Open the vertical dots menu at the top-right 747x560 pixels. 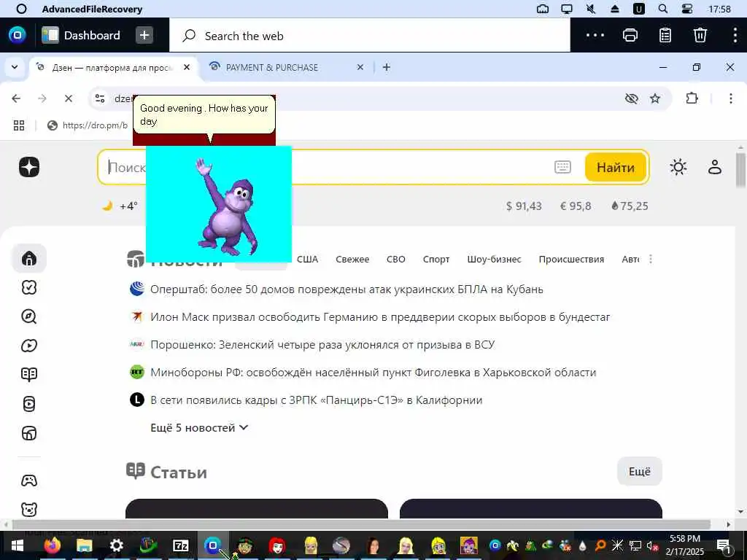click(735, 35)
